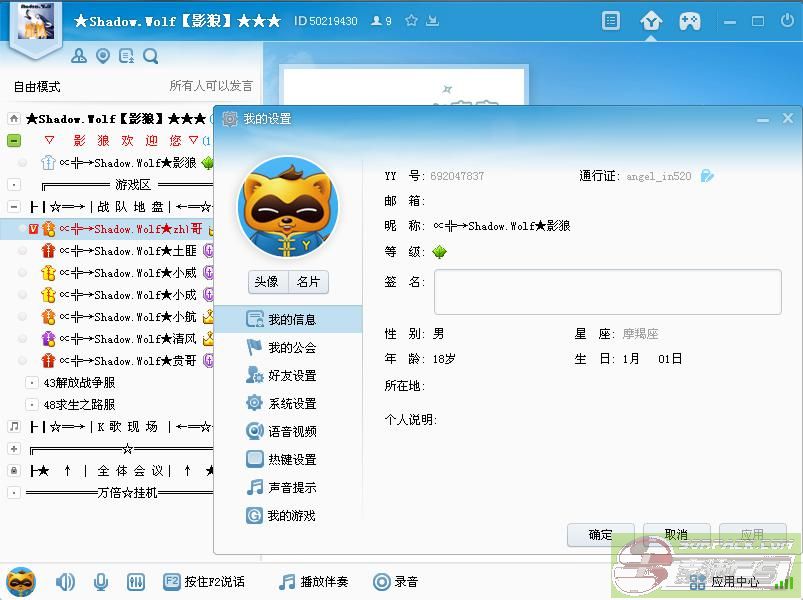Click the network signal bars icon
The height and width of the screenshot is (600, 803).
coord(784,582)
